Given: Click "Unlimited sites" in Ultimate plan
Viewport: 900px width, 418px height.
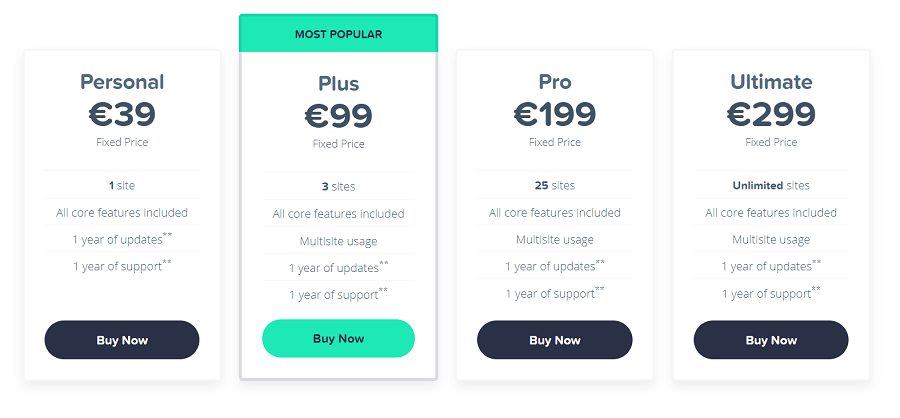Looking at the screenshot, I should [771, 185].
